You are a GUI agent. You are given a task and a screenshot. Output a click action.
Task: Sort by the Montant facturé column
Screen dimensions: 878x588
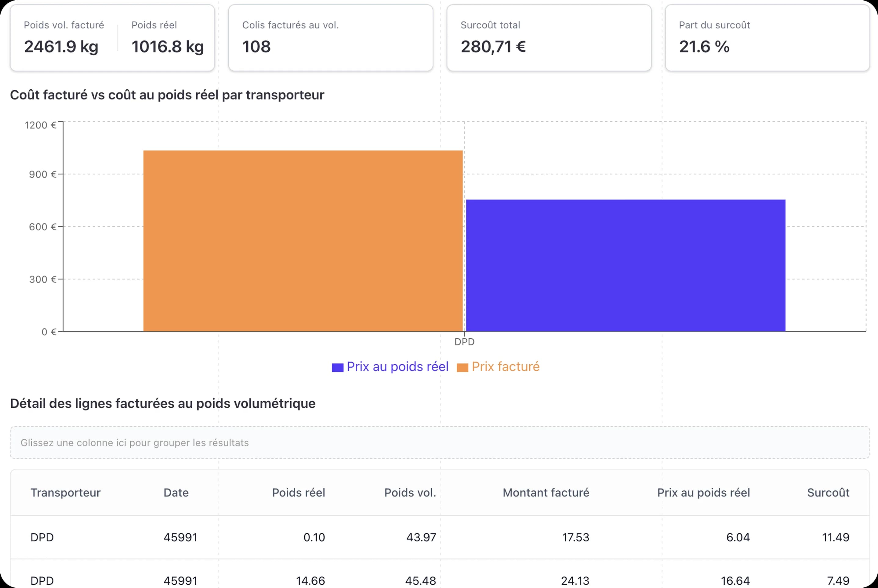tap(546, 493)
